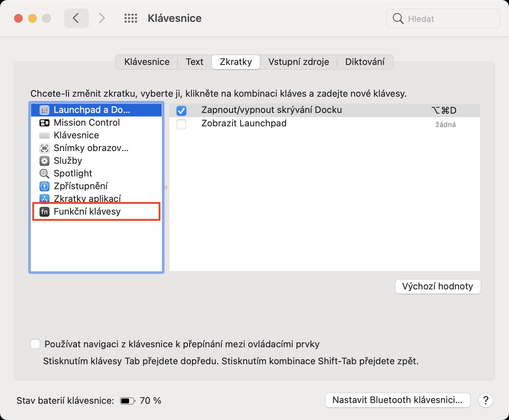Switch to the Text tab

[194, 62]
